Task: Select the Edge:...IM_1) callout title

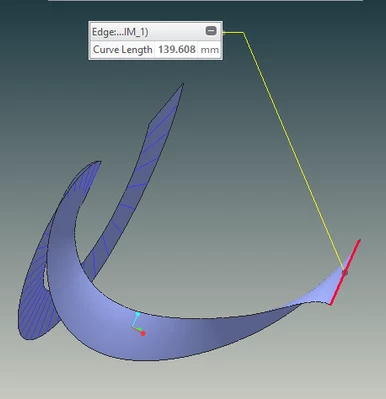Action: [x=120, y=32]
